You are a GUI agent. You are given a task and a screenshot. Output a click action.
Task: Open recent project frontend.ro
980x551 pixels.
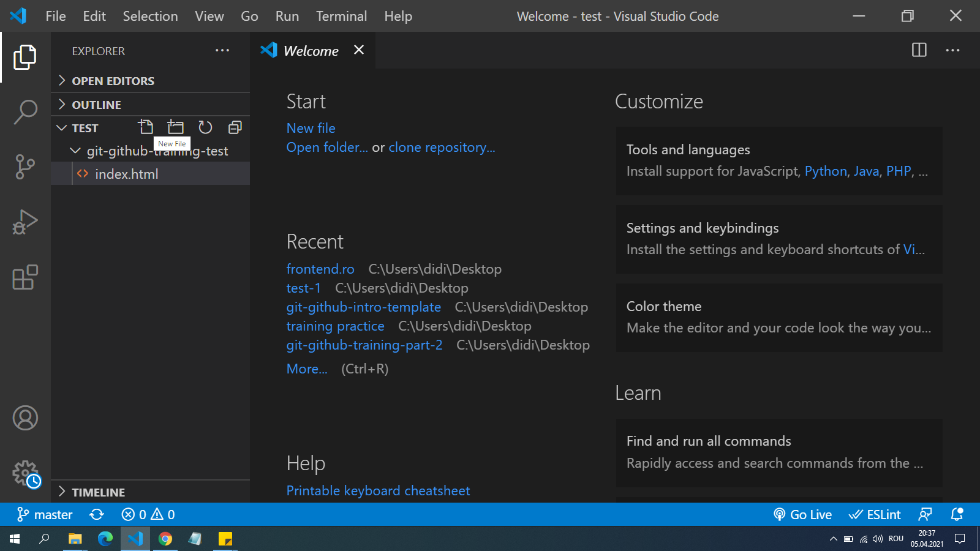(x=320, y=269)
